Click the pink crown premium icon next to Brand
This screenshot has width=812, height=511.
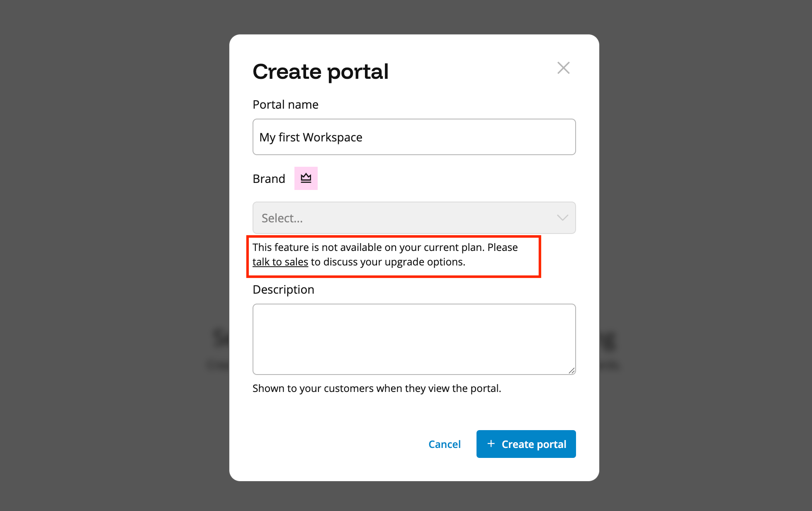click(x=306, y=178)
